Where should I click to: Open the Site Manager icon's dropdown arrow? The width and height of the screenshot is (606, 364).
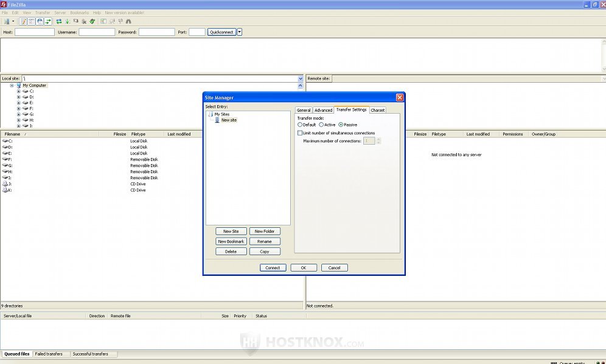(x=13, y=22)
